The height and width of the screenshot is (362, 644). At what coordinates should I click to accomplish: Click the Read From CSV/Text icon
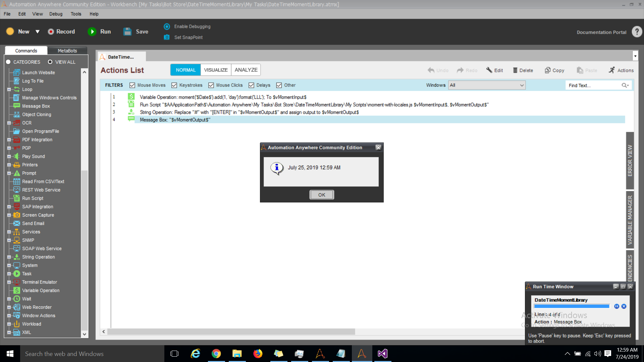tap(16, 181)
